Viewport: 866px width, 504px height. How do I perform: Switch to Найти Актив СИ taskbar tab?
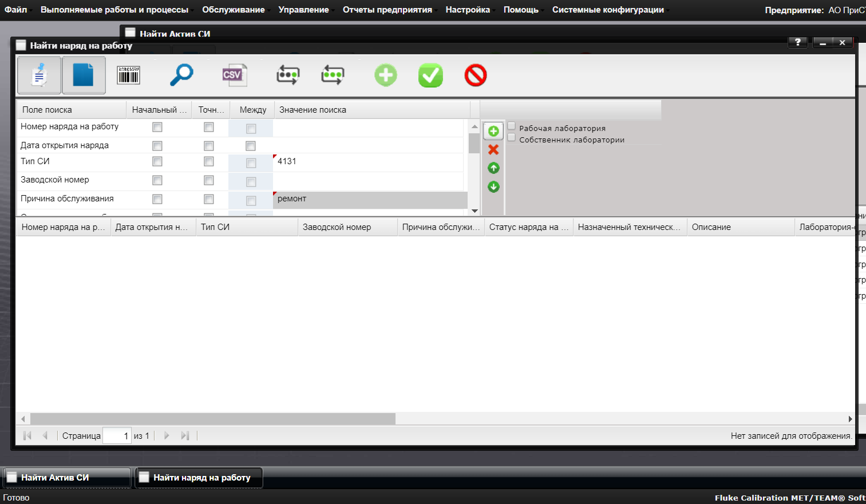(68, 478)
